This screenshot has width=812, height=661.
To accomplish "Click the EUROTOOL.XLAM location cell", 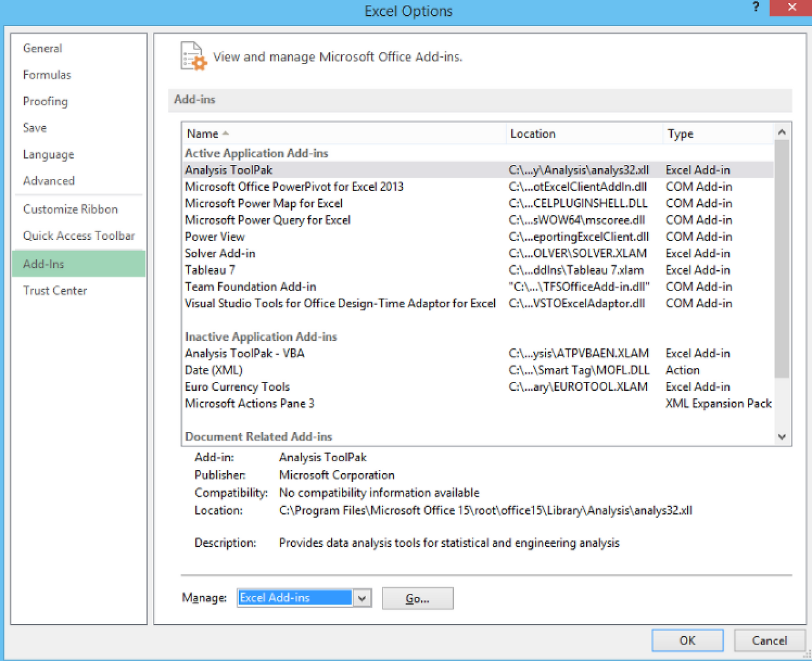I will pos(578,387).
